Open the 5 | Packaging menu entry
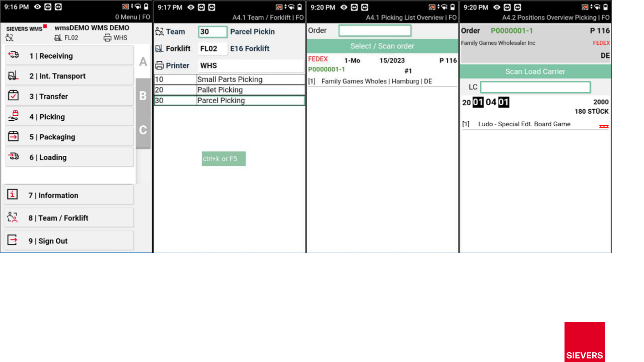The height and width of the screenshot is (362, 644). [x=69, y=137]
